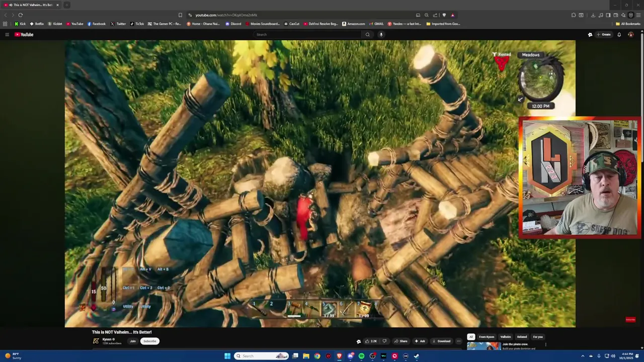Open the Kysen channel avatar

point(96,341)
